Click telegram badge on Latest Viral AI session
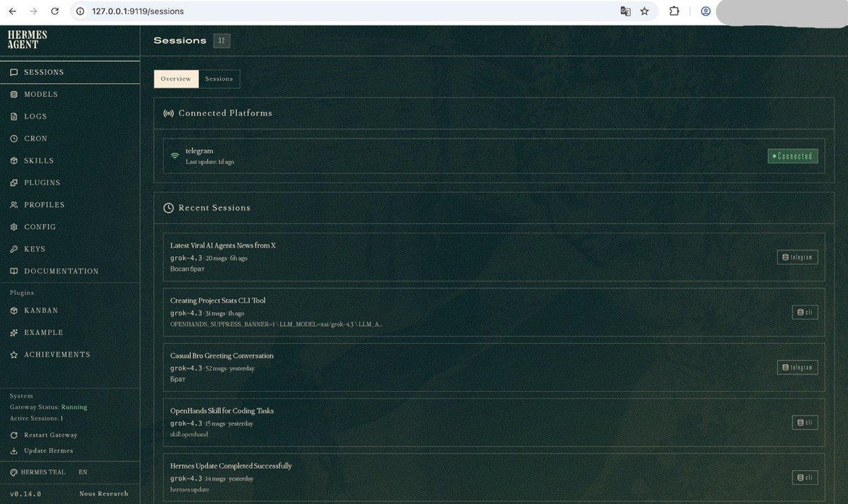Viewport: 848px width, 504px height. pos(798,257)
